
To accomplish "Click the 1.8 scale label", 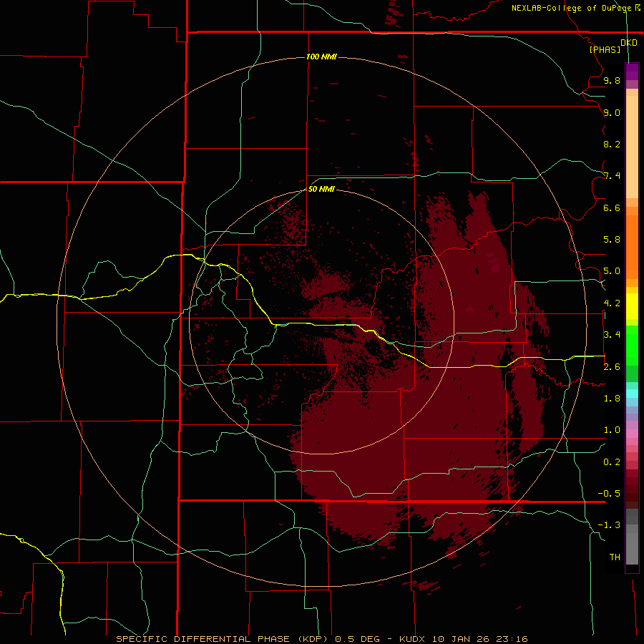I will [x=612, y=399].
